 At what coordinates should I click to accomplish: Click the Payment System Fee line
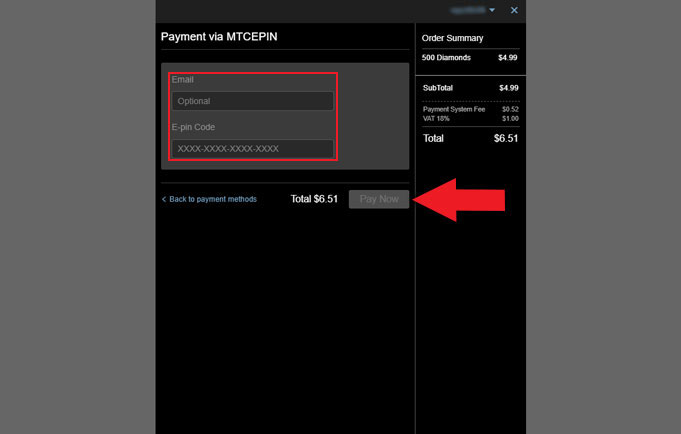[454, 109]
